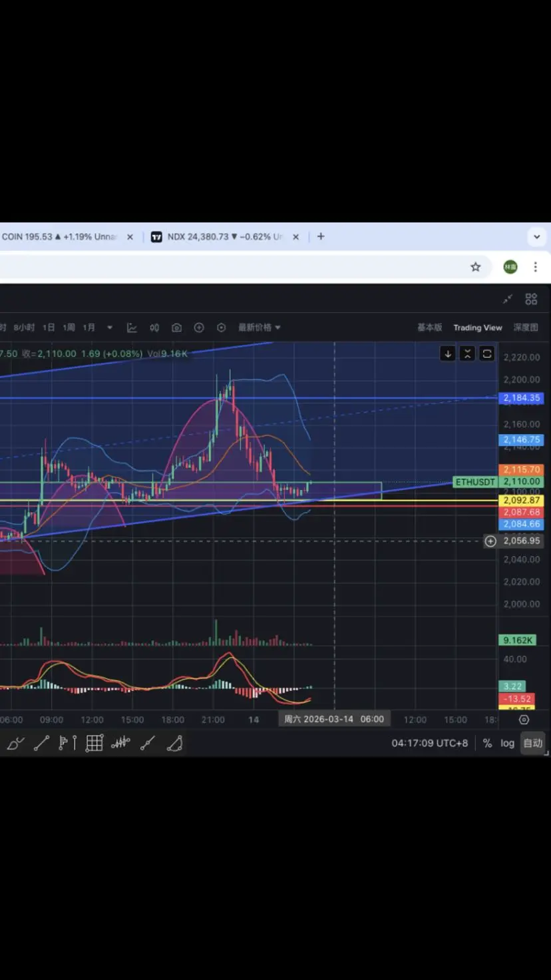551x980 pixels.
Task: Open the candlestick chart style icon
Action: (x=154, y=328)
